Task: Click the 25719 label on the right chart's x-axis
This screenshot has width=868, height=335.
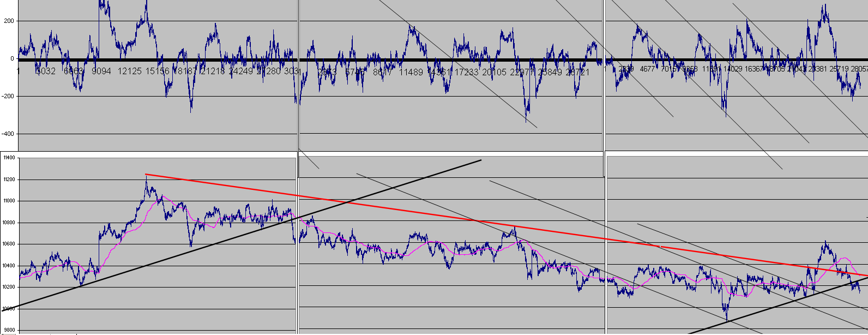Action: coord(839,69)
